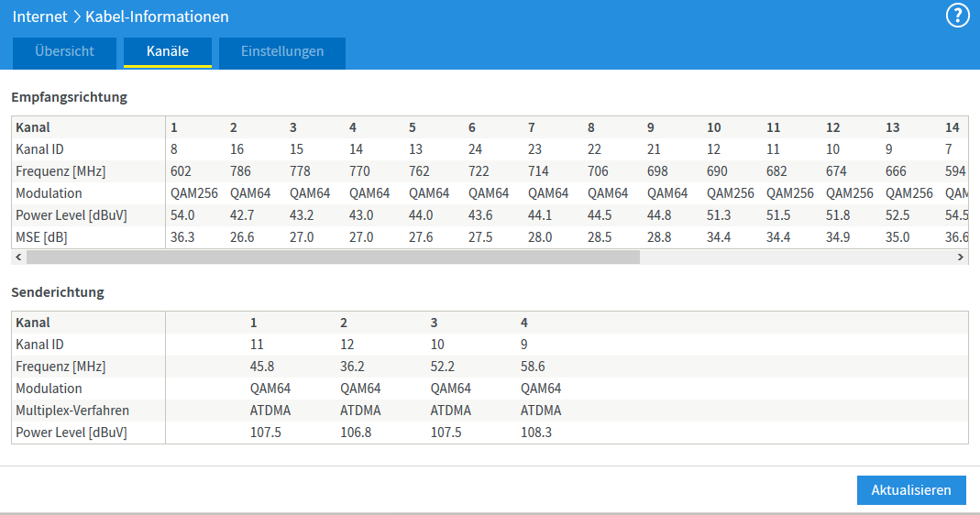Click MSE value 34.9

pos(838,237)
